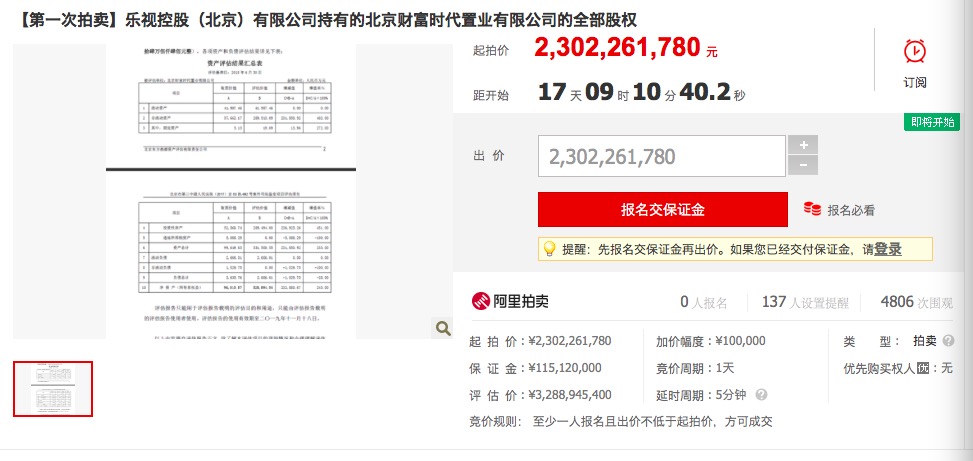
Task: Open the 报名必看 link
Action: coord(851,210)
